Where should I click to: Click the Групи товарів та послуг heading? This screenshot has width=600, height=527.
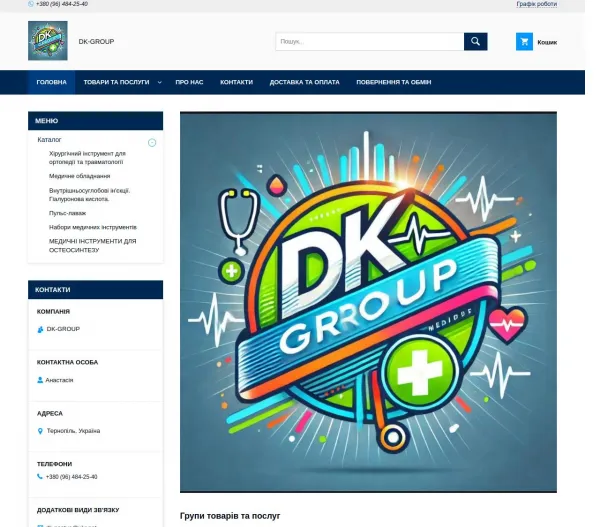tap(230, 516)
